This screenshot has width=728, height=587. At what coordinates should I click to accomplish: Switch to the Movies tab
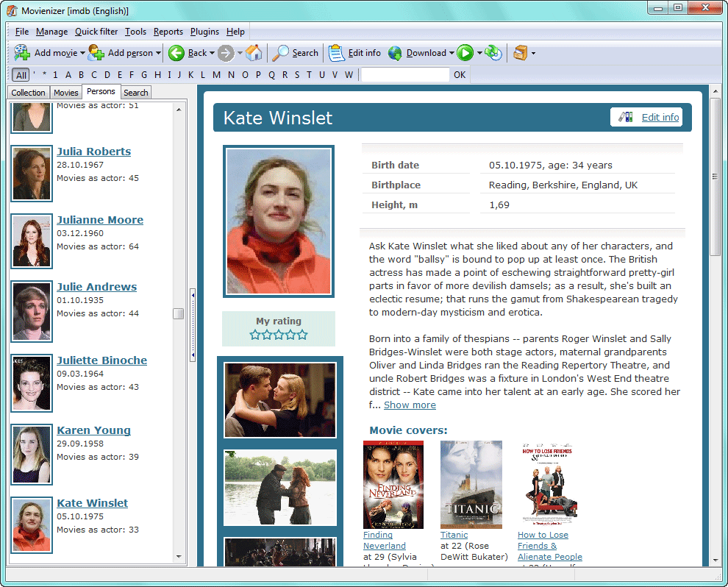click(66, 93)
